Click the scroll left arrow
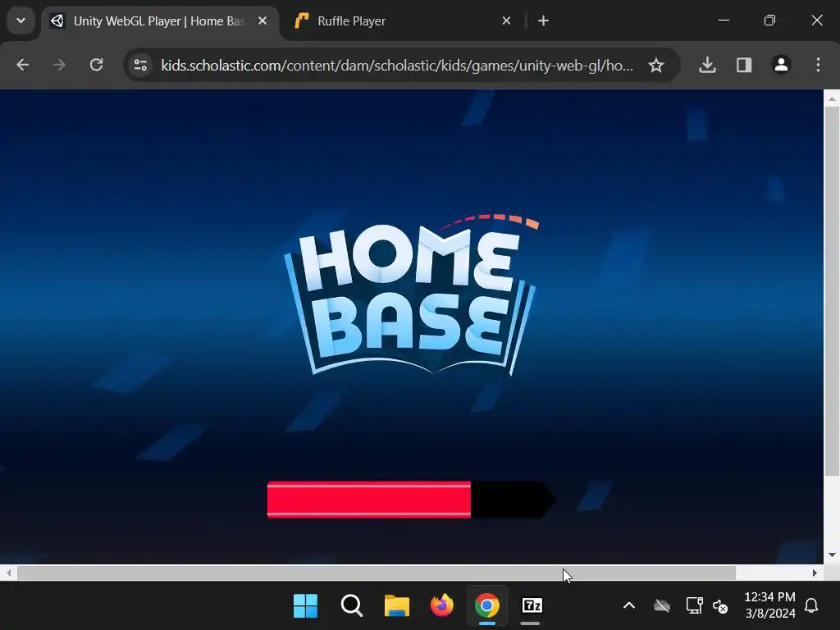Image resolution: width=840 pixels, height=630 pixels. [8, 573]
